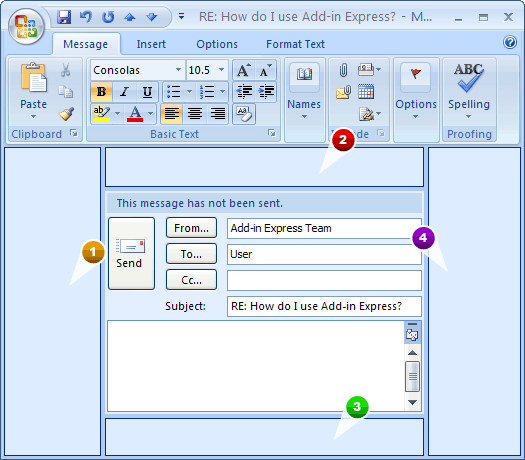
Task: Click the To... button
Action: [x=191, y=254]
